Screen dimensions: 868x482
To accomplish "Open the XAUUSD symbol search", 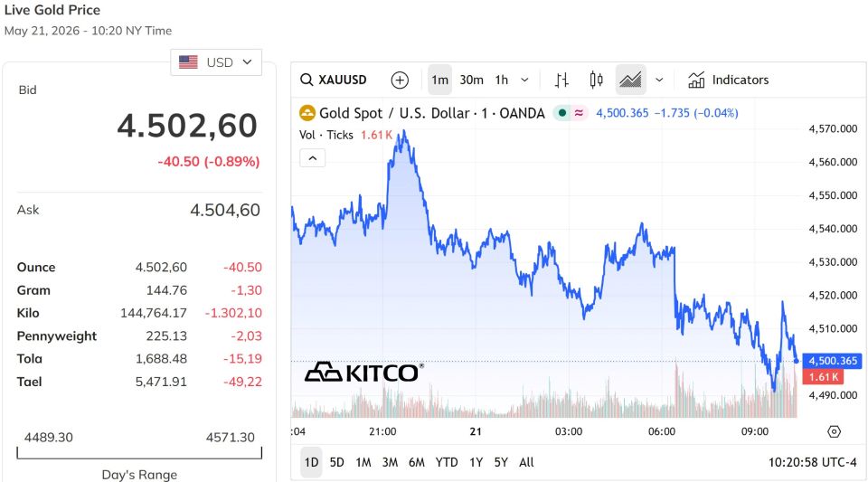I will (x=334, y=80).
